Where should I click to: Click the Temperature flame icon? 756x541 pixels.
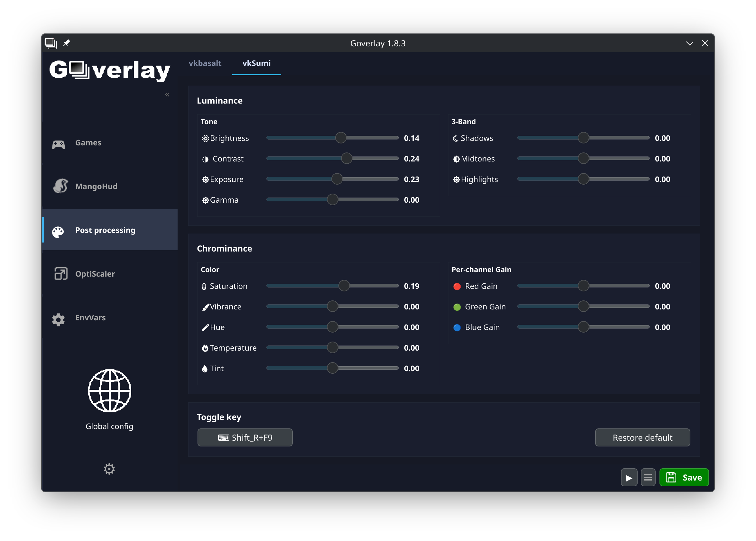tap(205, 348)
